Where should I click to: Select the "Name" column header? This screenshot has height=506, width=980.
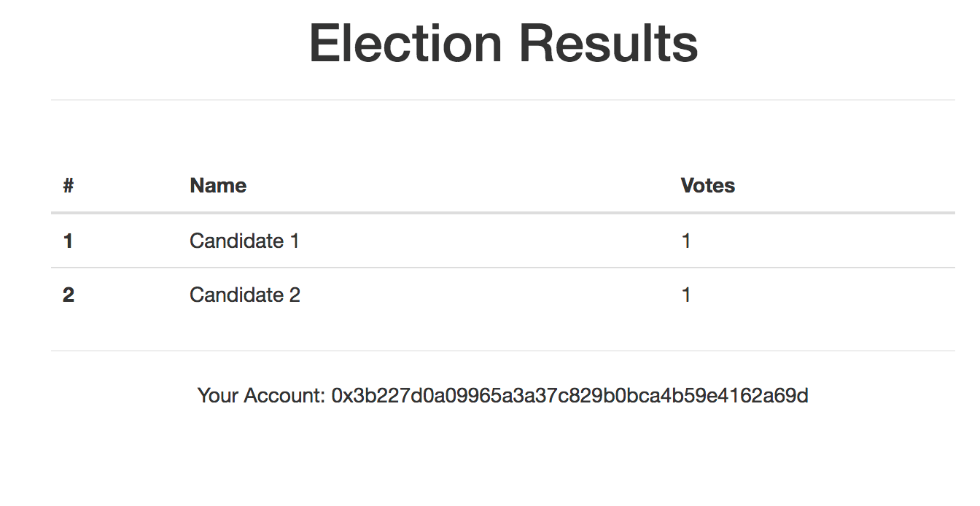[x=218, y=186]
